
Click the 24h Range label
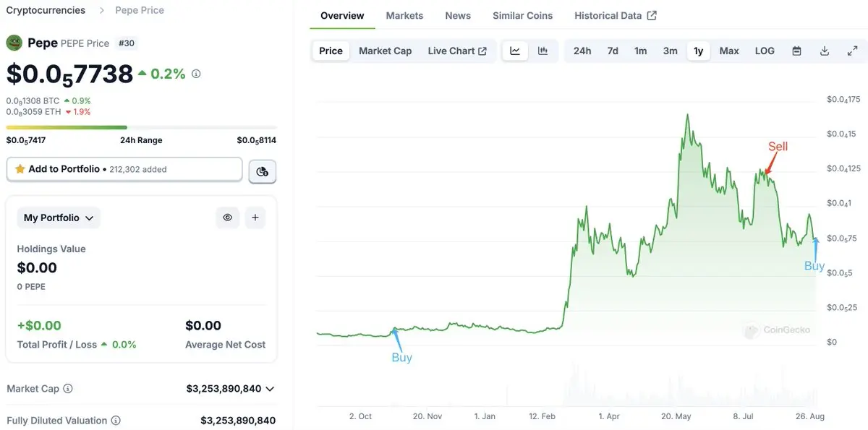pyautogui.click(x=141, y=140)
